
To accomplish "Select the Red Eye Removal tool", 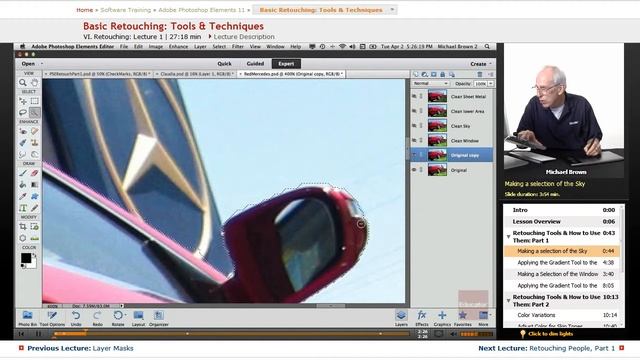I will 23,131.
